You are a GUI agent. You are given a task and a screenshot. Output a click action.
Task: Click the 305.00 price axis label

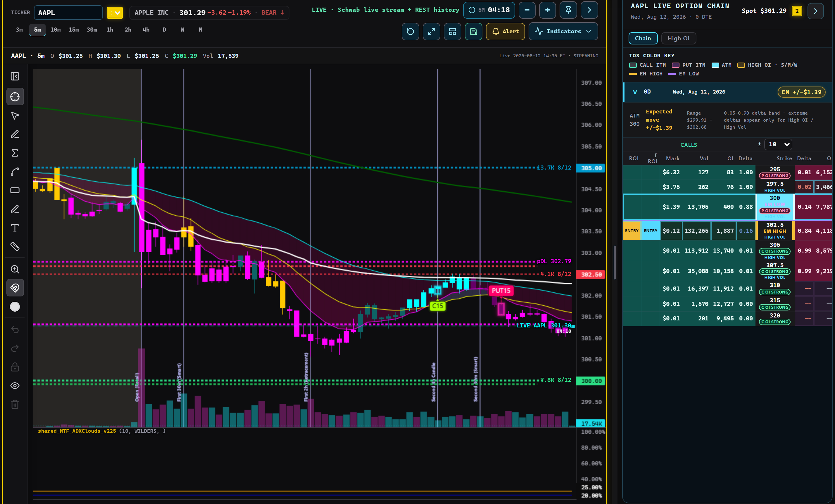tap(591, 168)
